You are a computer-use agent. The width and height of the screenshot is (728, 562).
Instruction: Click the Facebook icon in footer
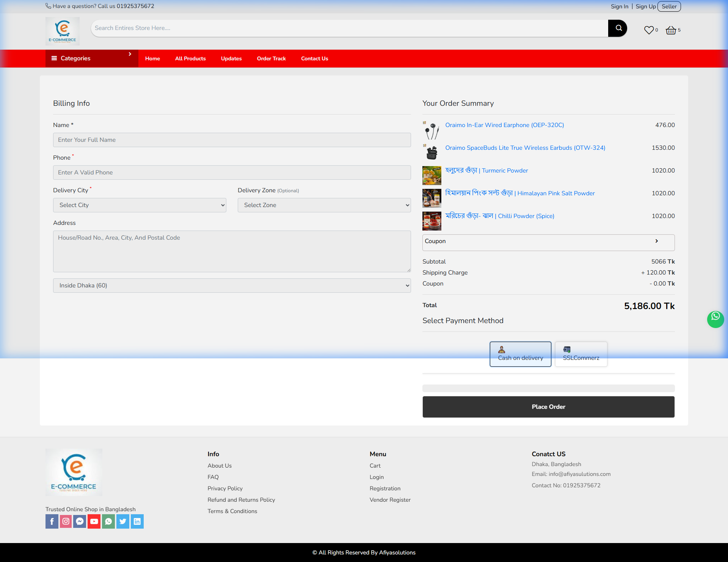[x=52, y=521]
